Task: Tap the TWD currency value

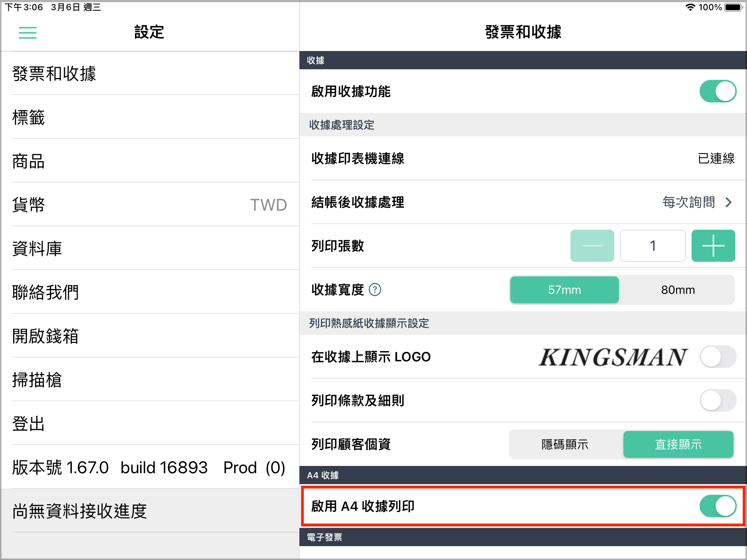Action: [x=268, y=205]
